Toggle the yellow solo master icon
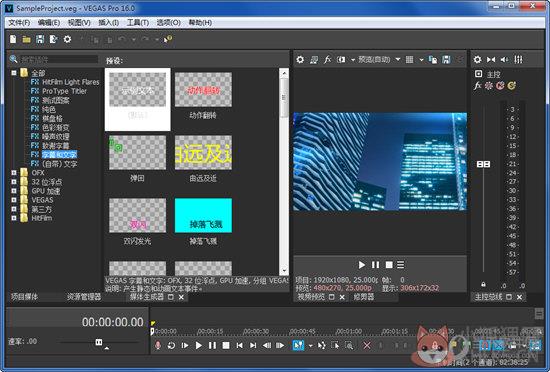 [x=511, y=85]
